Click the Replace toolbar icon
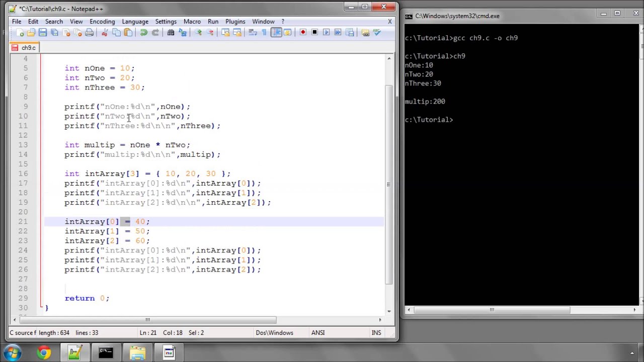The image size is (644, 362). (x=182, y=33)
